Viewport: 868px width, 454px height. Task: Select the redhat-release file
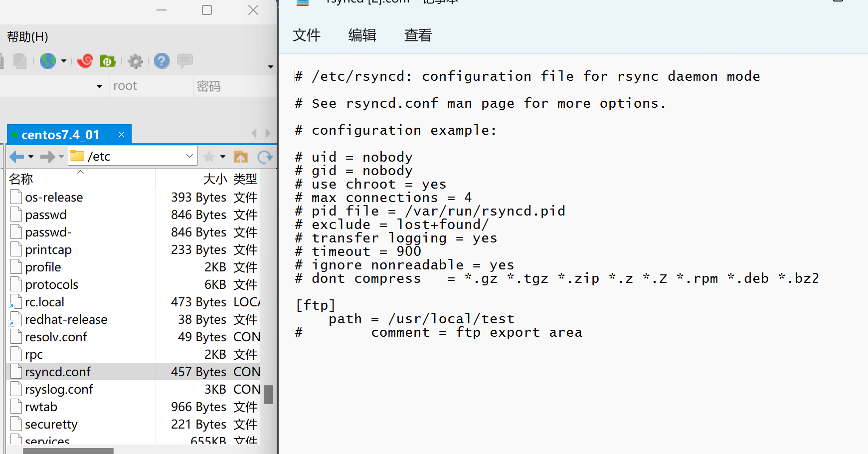coord(66,319)
